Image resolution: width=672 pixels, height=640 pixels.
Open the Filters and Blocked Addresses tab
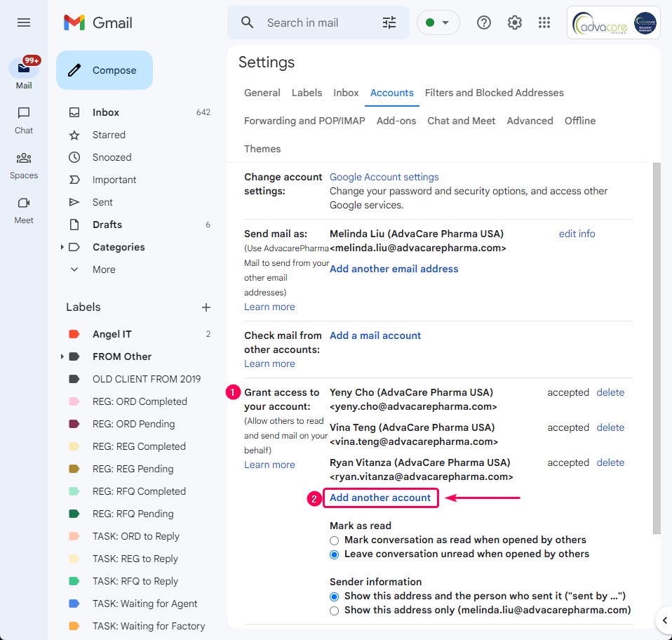tap(494, 93)
